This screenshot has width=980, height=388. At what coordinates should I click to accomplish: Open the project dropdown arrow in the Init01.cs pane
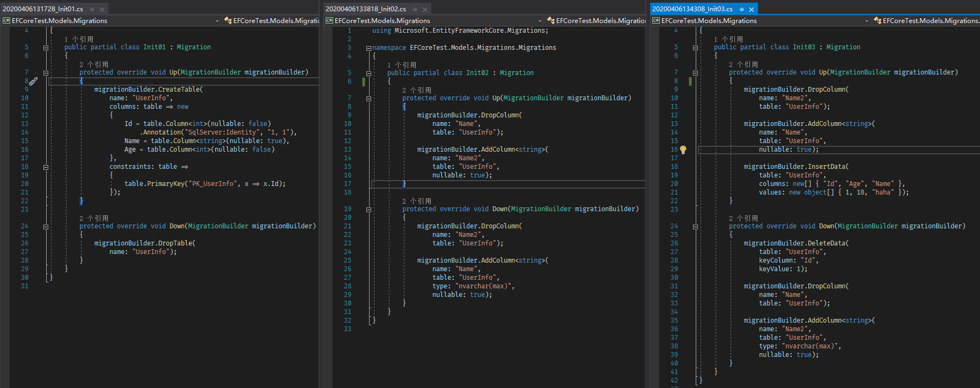(x=217, y=21)
